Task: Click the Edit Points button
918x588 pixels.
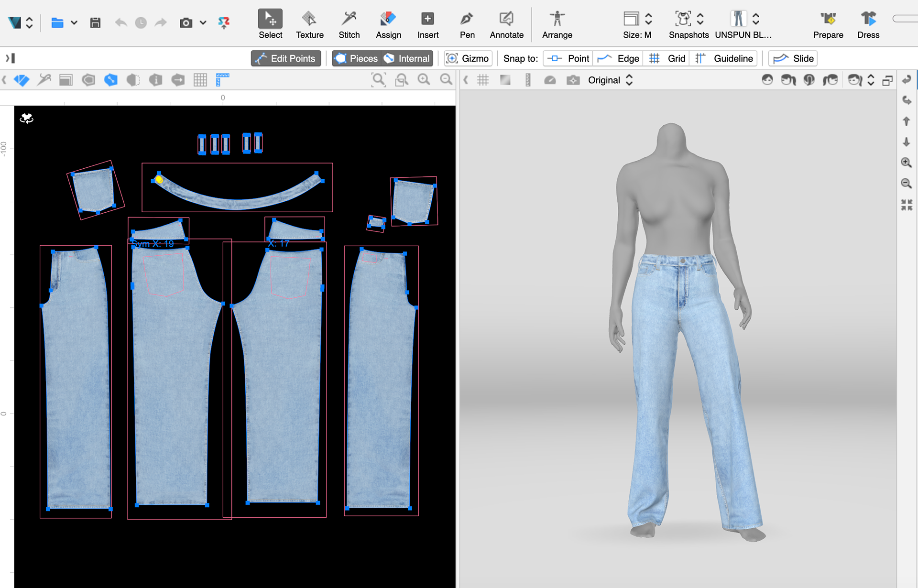Action: (x=286, y=58)
